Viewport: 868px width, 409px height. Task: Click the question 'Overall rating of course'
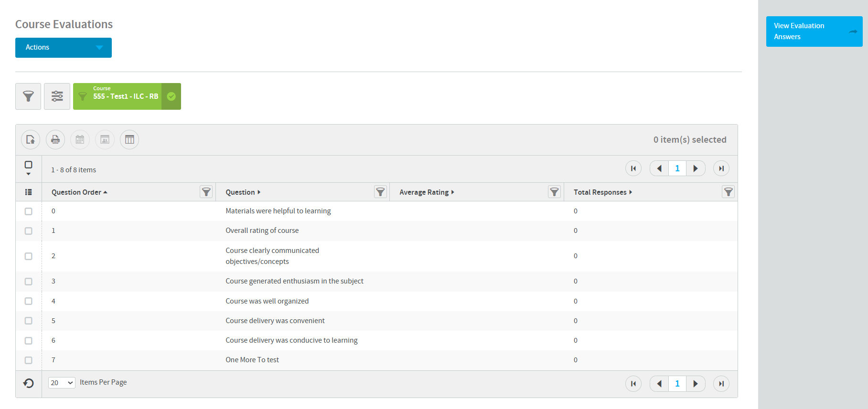tap(262, 231)
